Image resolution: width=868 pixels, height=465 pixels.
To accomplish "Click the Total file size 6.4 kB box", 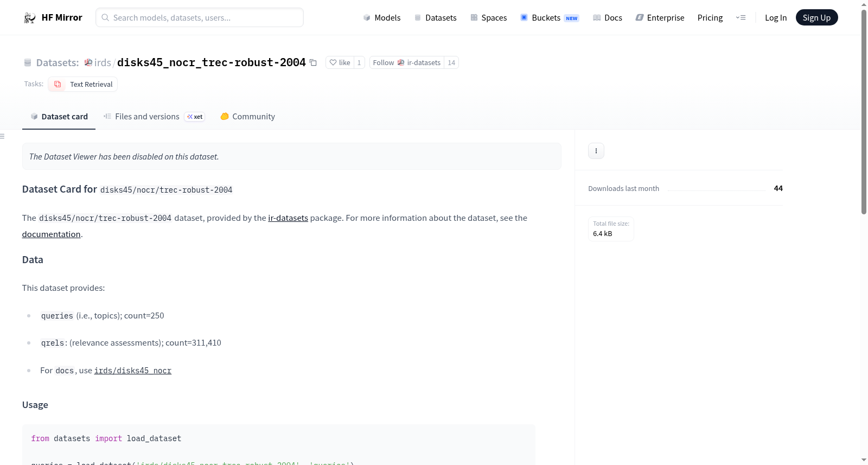I will click(x=611, y=229).
